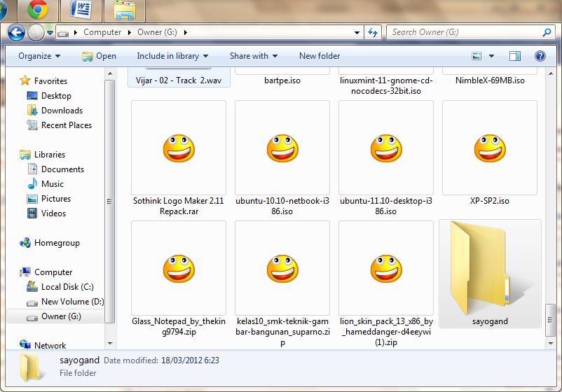This screenshot has height=392, width=562.
Task: Open Local Disk (C:)
Action: coord(60,287)
